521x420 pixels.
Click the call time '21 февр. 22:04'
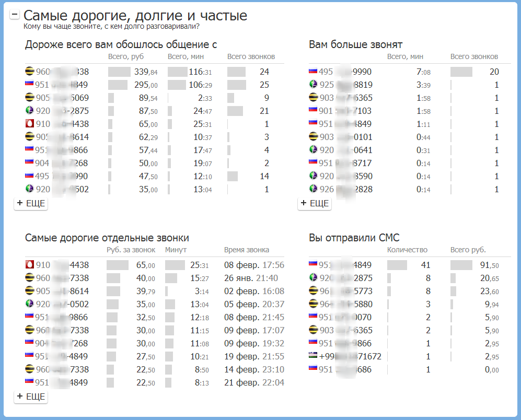tap(254, 382)
